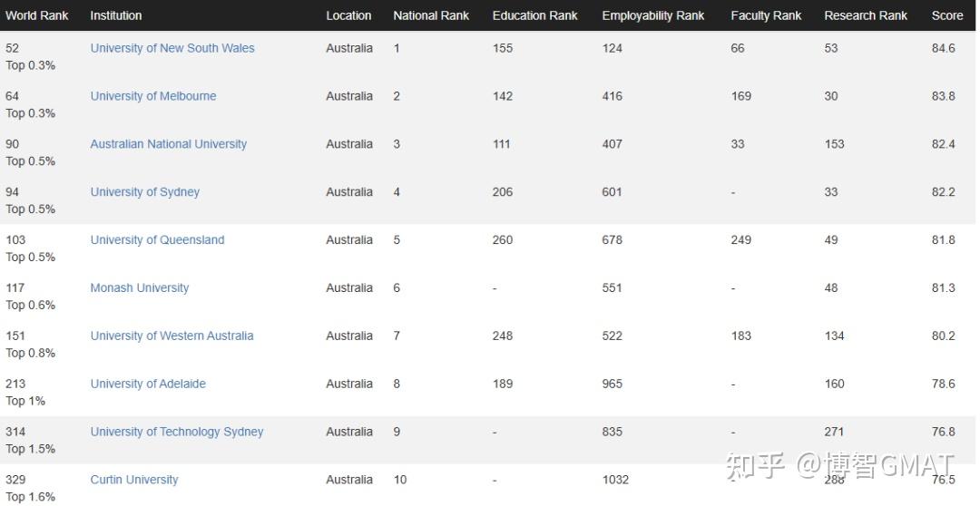This screenshot has width=980, height=506.
Task: Click the National Rank column header
Action: pos(431,15)
